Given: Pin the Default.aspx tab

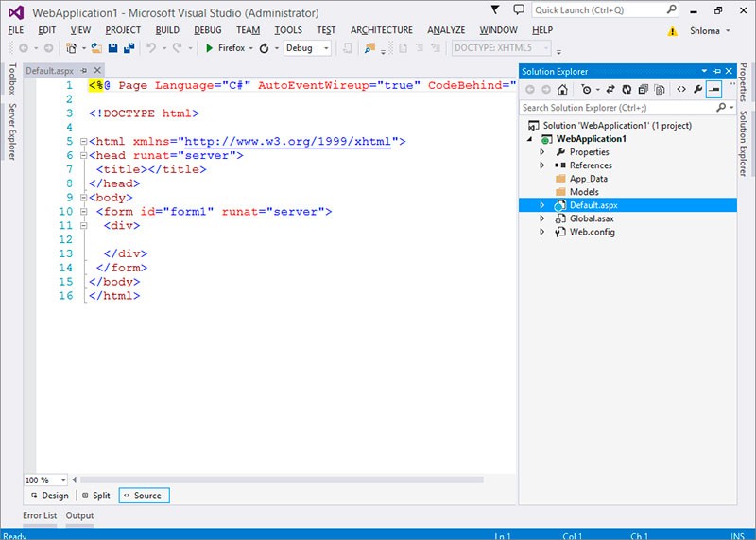Looking at the screenshot, I should [x=84, y=71].
